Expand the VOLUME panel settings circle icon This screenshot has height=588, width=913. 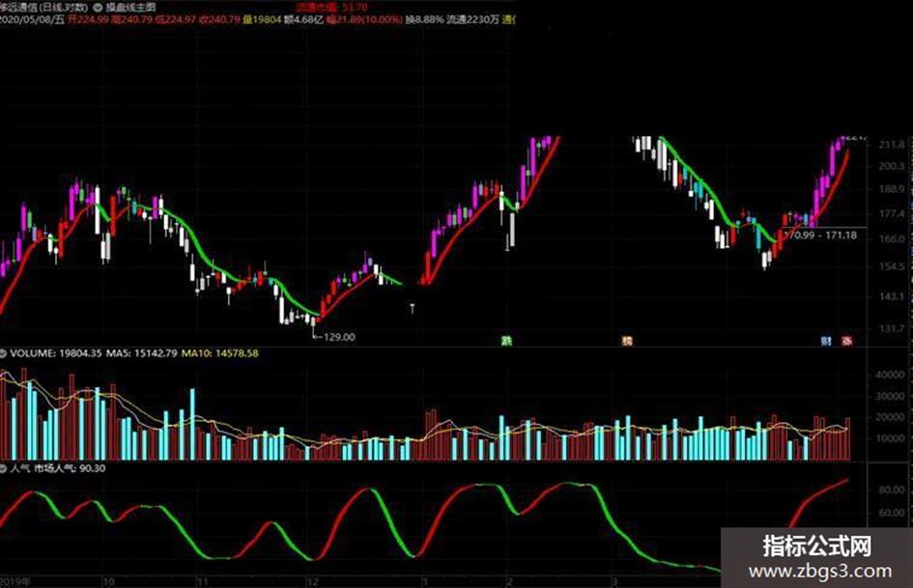pos(3,353)
